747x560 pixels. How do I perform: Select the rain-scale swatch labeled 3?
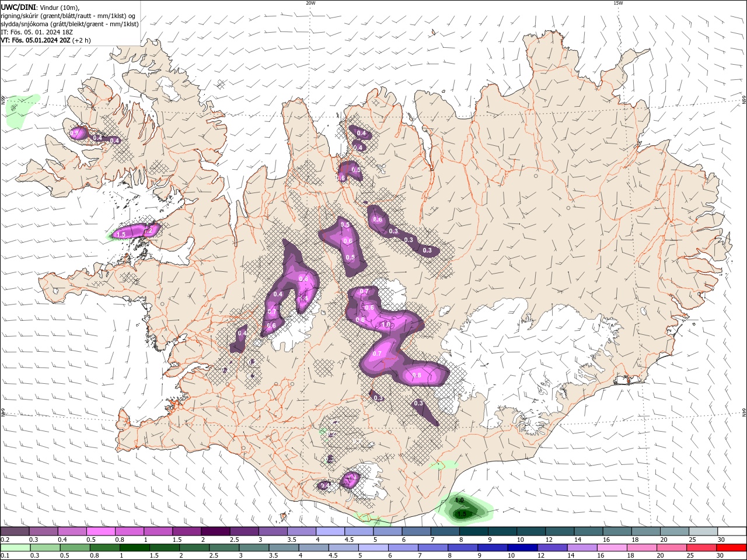254,548
